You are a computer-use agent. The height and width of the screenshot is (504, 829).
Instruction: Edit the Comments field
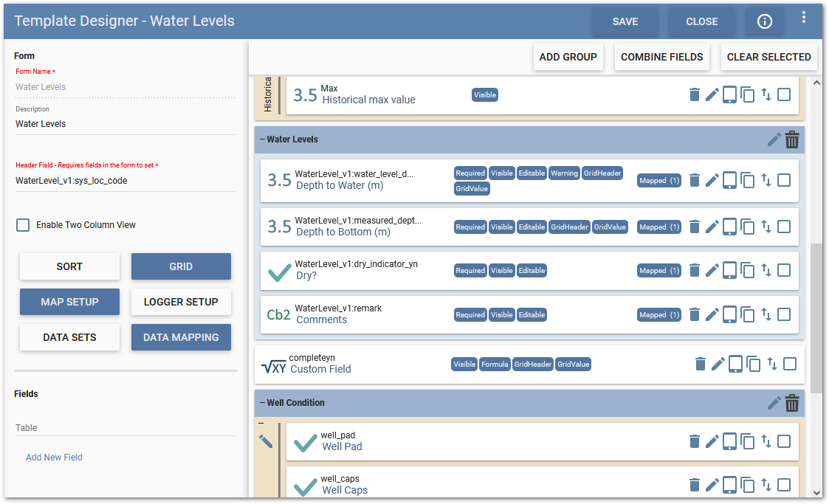712,314
